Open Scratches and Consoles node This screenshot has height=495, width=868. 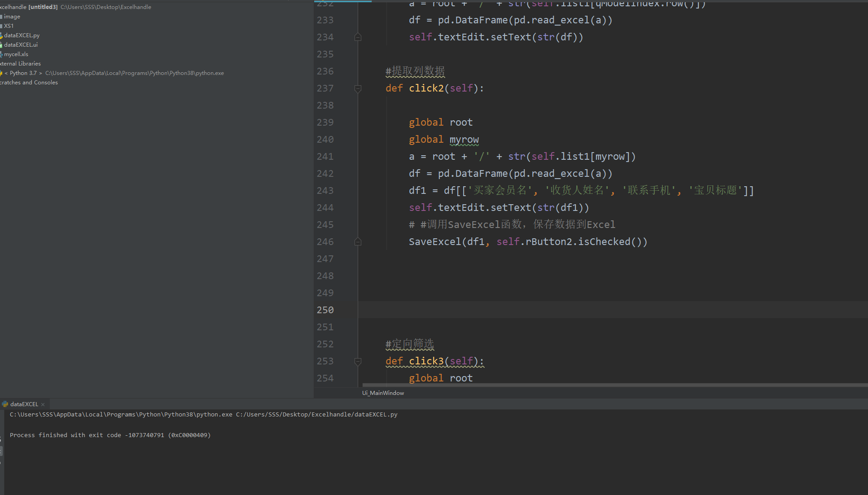[x=29, y=82]
